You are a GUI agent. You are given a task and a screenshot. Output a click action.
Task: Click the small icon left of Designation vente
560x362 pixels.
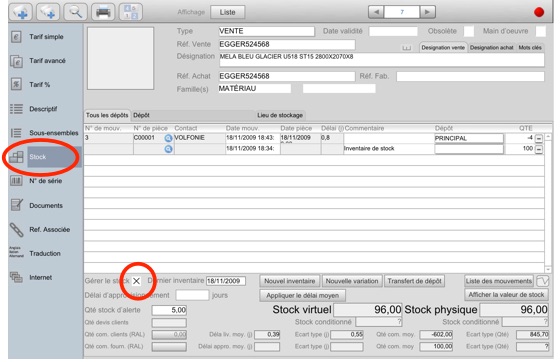406,48
